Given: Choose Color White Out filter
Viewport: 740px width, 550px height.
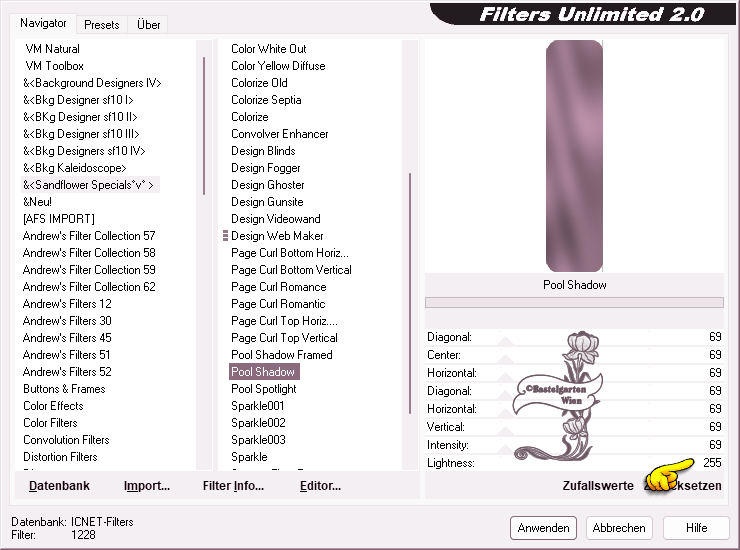Looking at the screenshot, I should (269, 49).
